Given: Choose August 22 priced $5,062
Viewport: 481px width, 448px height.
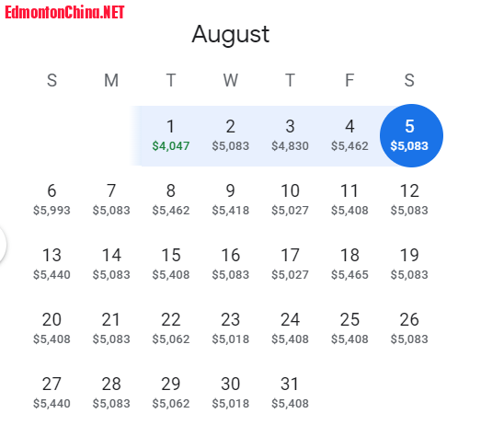Looking at the screenshot, I should coord(171,328).
